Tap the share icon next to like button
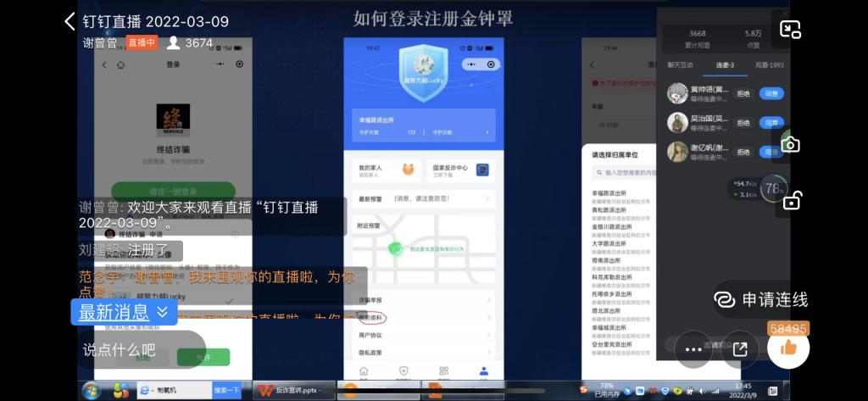The image size is (868, 401). pos(740,348)
